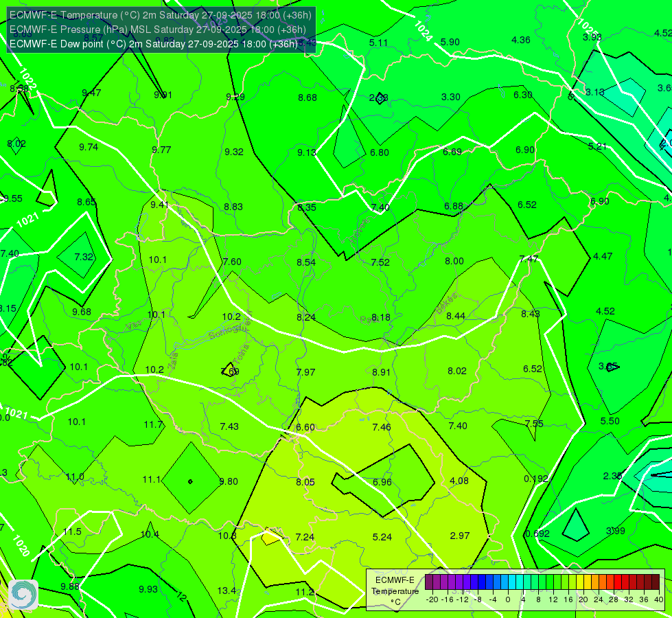Click the dew point value 7.52
This screenshot has width=672, height=618.
[x=380, y=262]
